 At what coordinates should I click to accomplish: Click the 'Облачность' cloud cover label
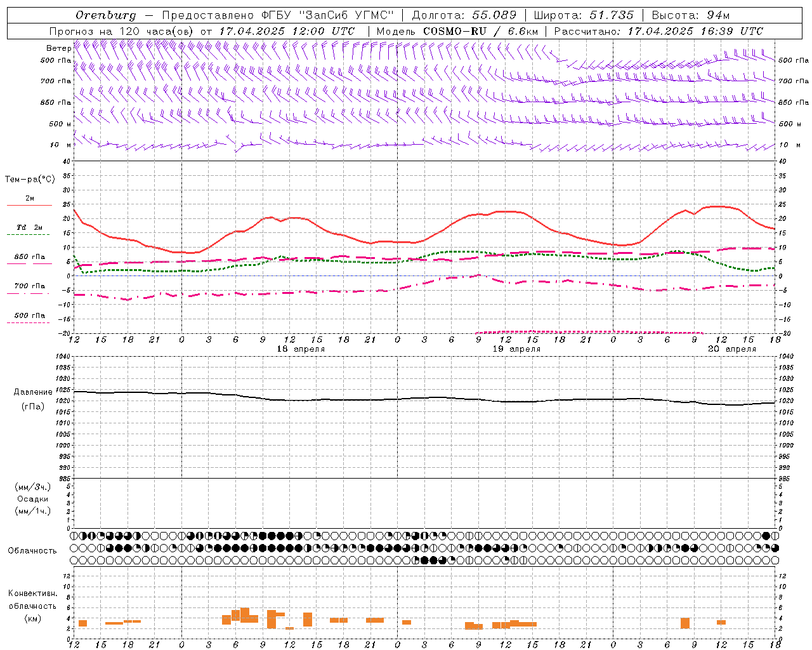point(32,551)
